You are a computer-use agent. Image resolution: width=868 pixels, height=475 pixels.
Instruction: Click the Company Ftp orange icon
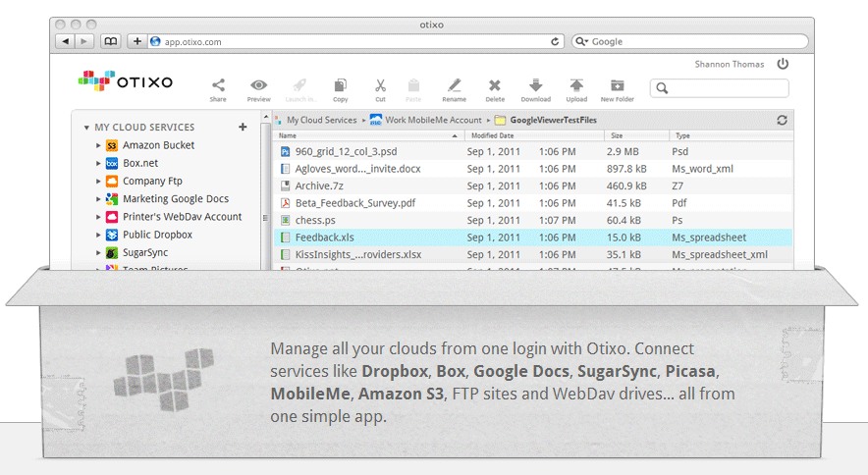(x=112, y=181)
